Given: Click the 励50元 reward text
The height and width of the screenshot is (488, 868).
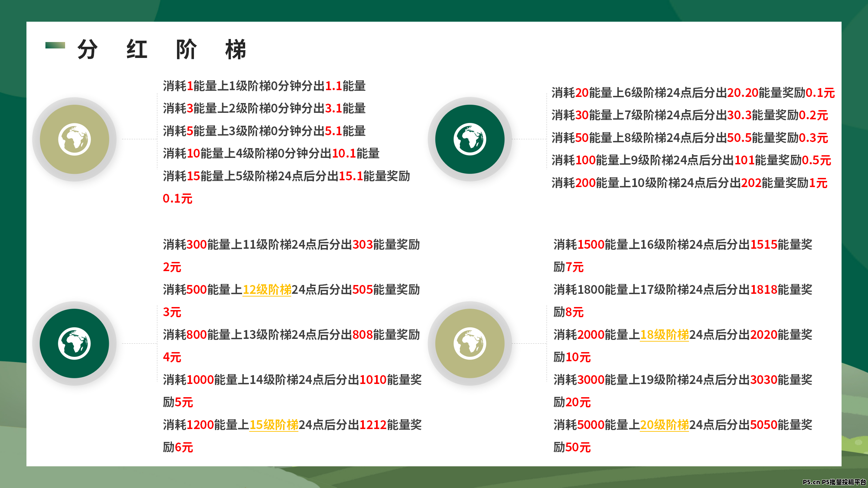Looking at the screenshot, I should (572, 447).
